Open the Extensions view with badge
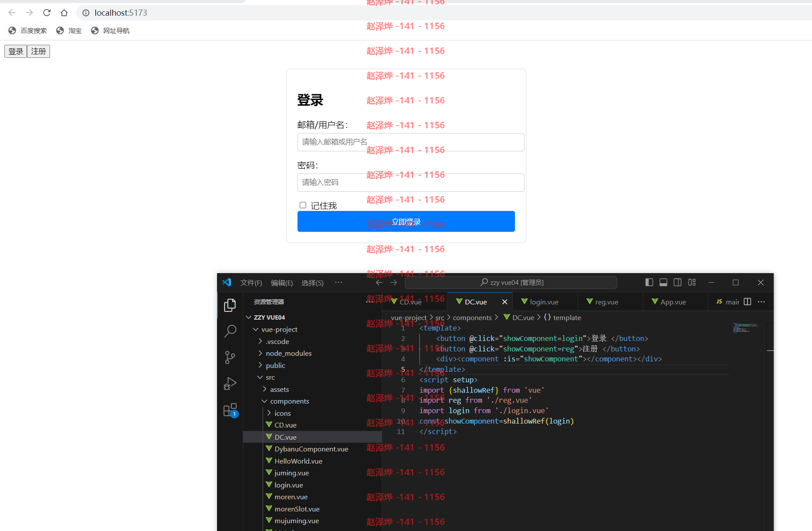 click(230, 410)
